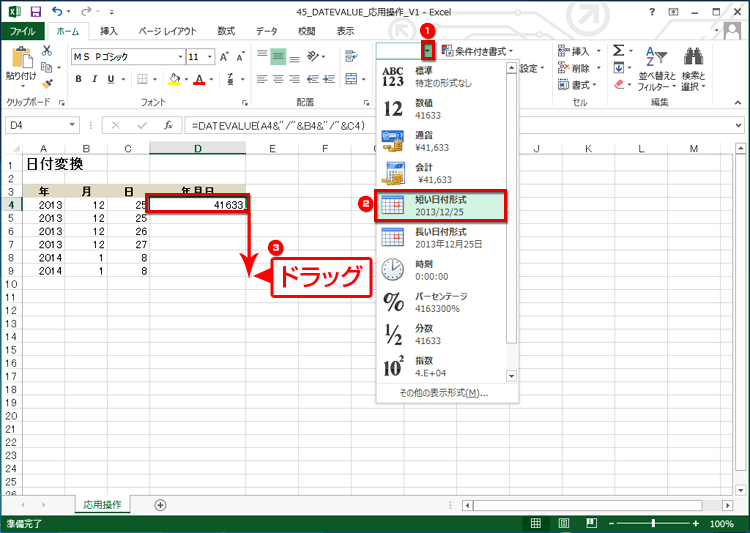
Task: Switch to the ページレイアウト tab
Action: pyautogui.click(x=167, y=31)
